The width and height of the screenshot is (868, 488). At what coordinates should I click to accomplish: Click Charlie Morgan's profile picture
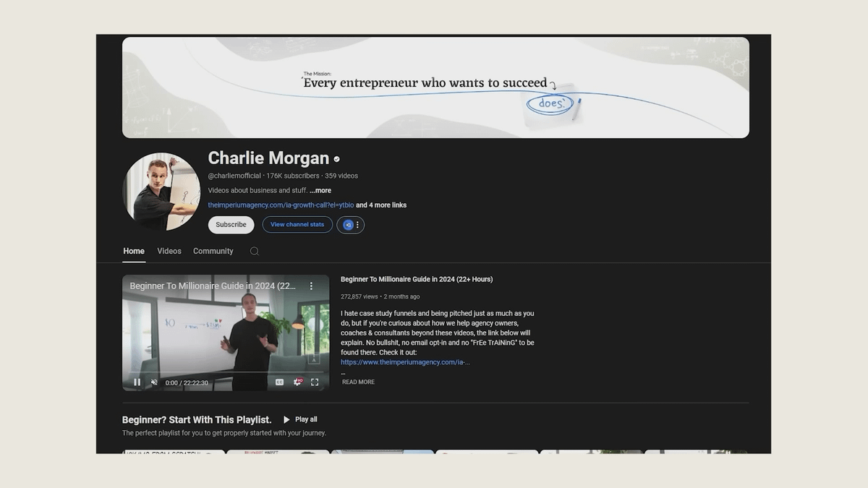161,192
